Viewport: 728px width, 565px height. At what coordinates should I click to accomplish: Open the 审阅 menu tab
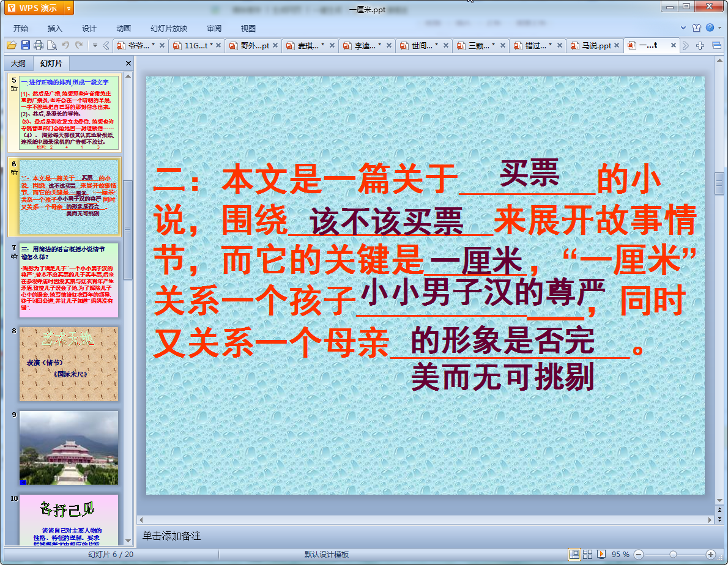[214, 28]
